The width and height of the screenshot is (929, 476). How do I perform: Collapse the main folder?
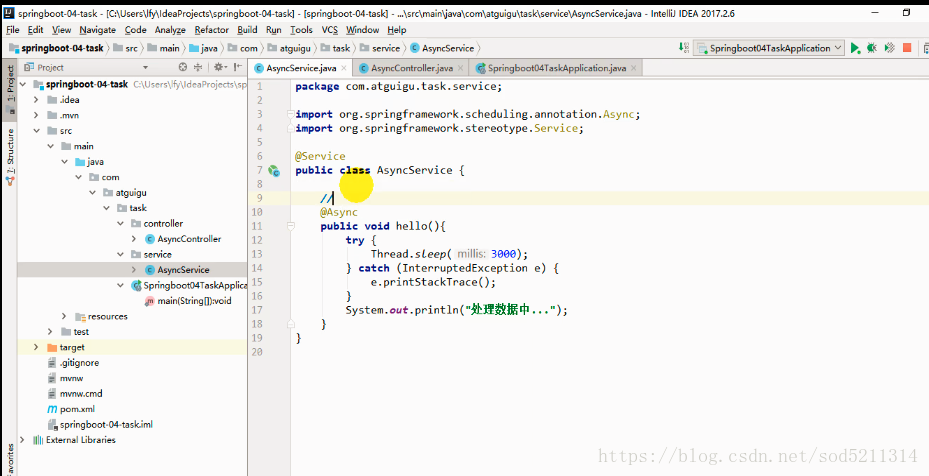click(x=50, y=146)
